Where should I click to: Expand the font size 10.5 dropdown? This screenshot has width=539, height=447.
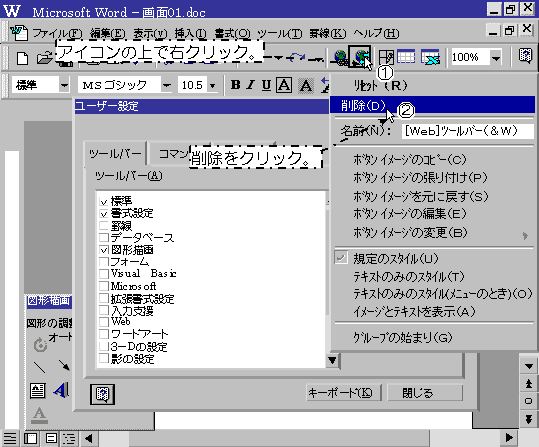(212, 85)
